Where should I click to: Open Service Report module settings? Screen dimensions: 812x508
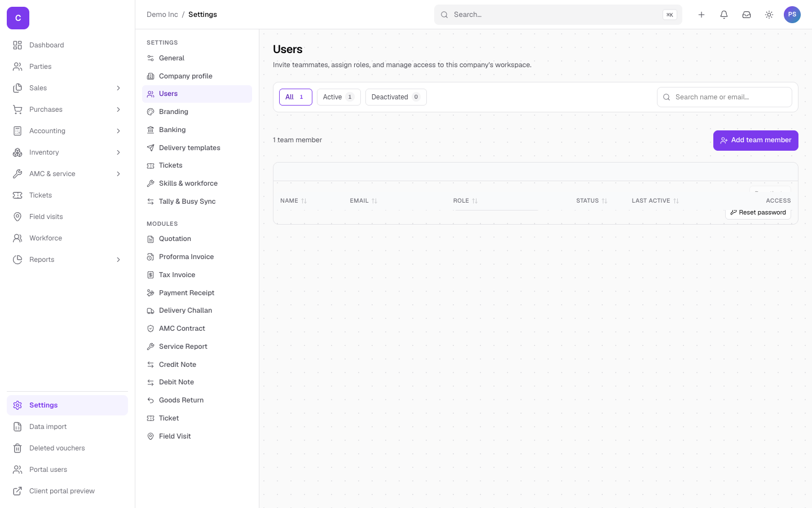pos(197,347)
